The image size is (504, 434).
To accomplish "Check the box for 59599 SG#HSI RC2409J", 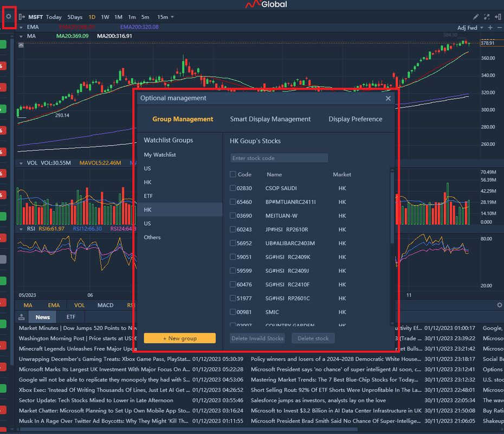I will coord(232,271).
